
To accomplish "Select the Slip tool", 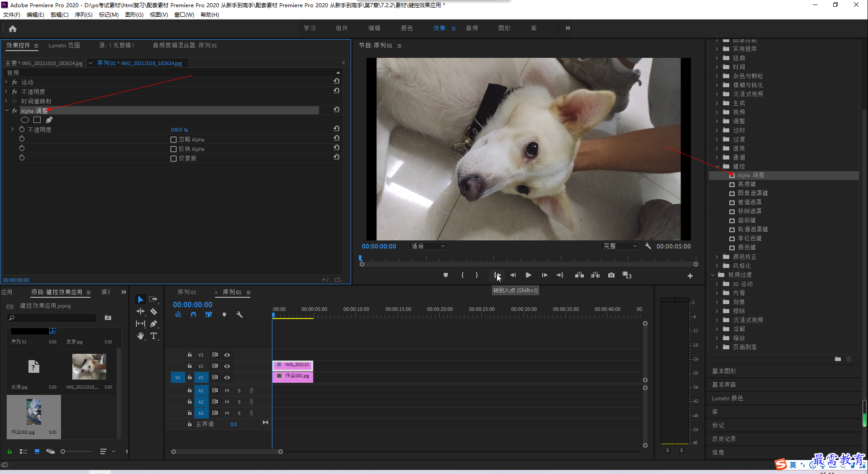I will point(141,324).
